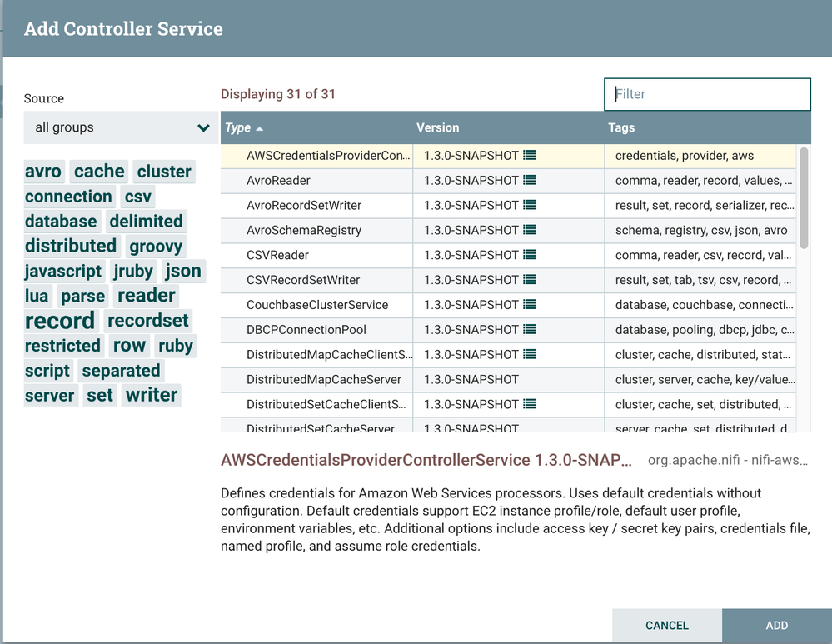Toggle the "script" tag filter
The image size is (832, 644).
click(x=47, y=370)
